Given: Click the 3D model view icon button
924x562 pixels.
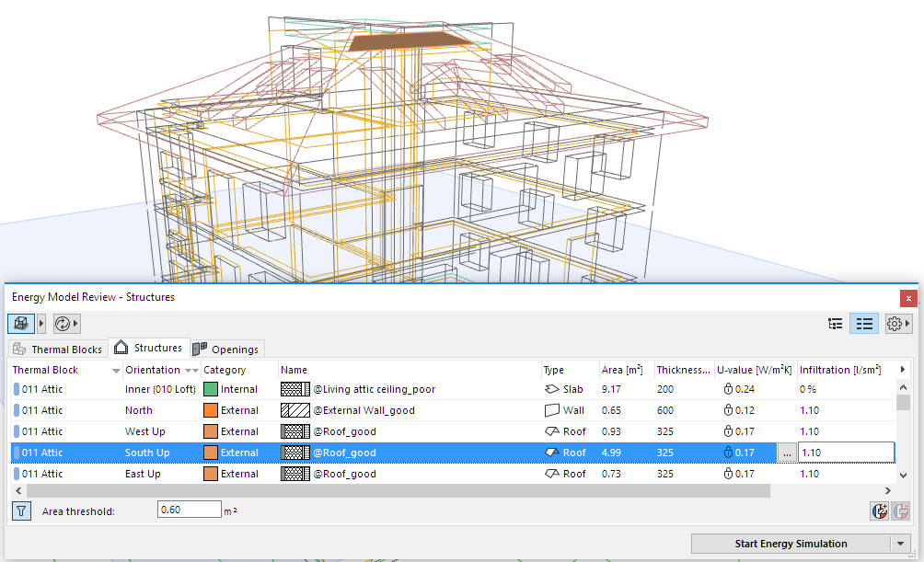Looking at the screenshot, I should click(20, 324).
